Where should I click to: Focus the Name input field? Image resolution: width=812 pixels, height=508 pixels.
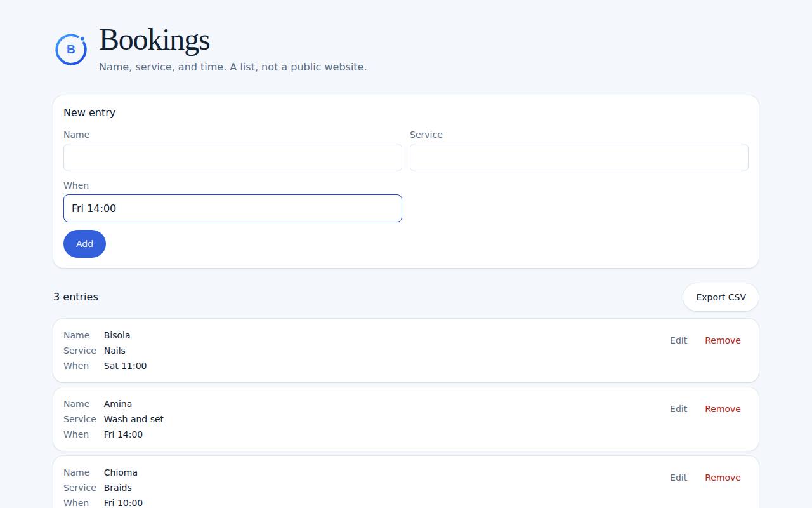click(x=233, y=157)
